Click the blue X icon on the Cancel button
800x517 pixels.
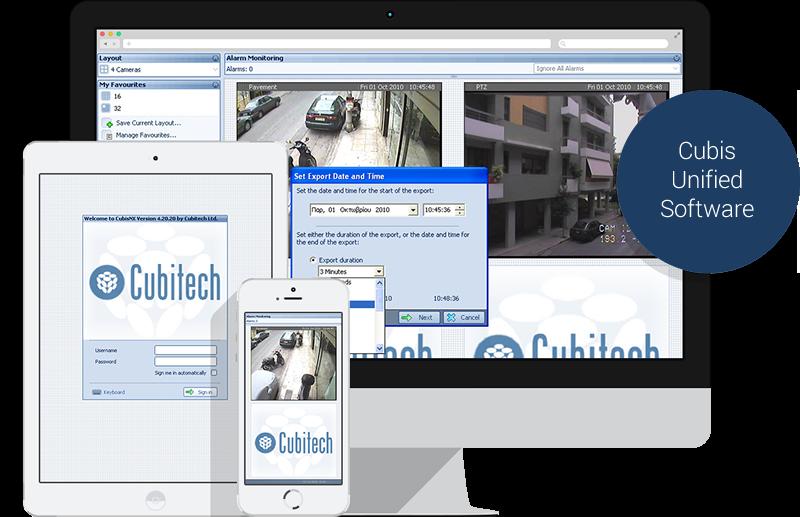tap(451, 317)
